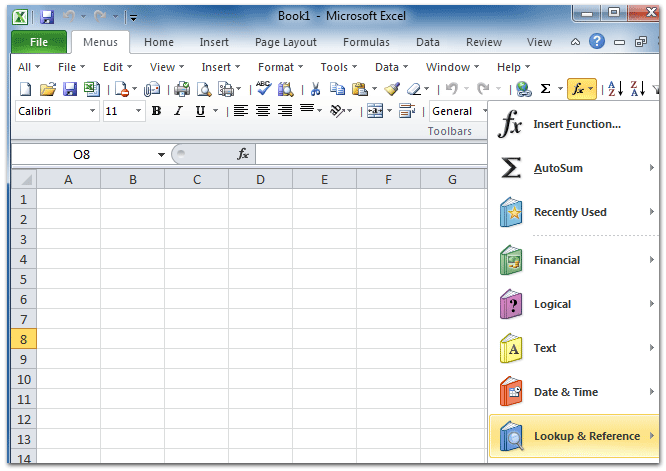Open Text functions submenu

click(x=573, y=348)
